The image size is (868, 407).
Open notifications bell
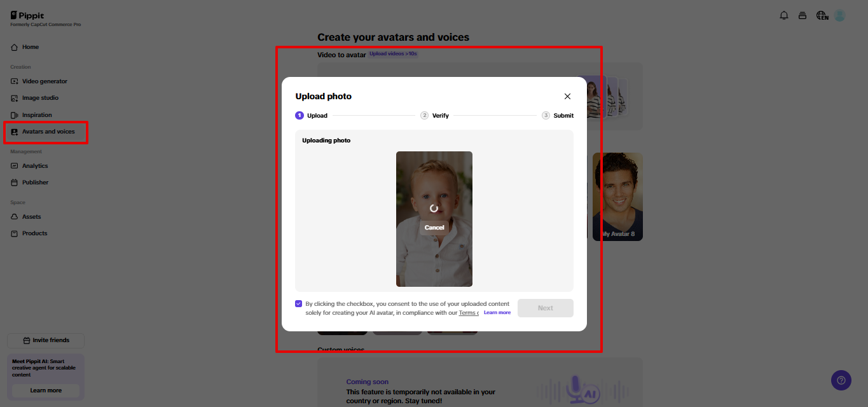783,15
